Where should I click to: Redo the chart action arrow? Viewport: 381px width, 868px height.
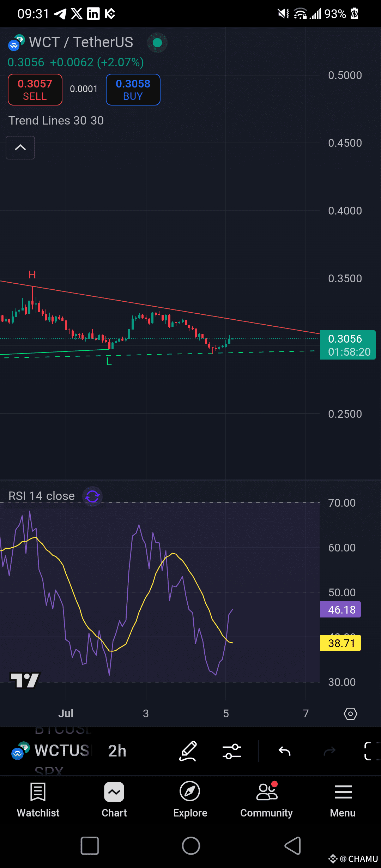pos(329,751)
